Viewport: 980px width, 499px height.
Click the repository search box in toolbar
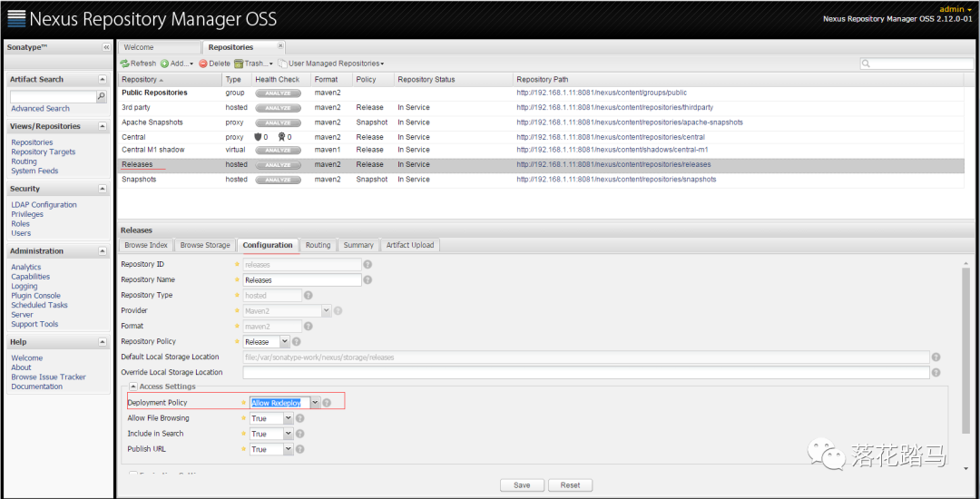coord(916,64)
